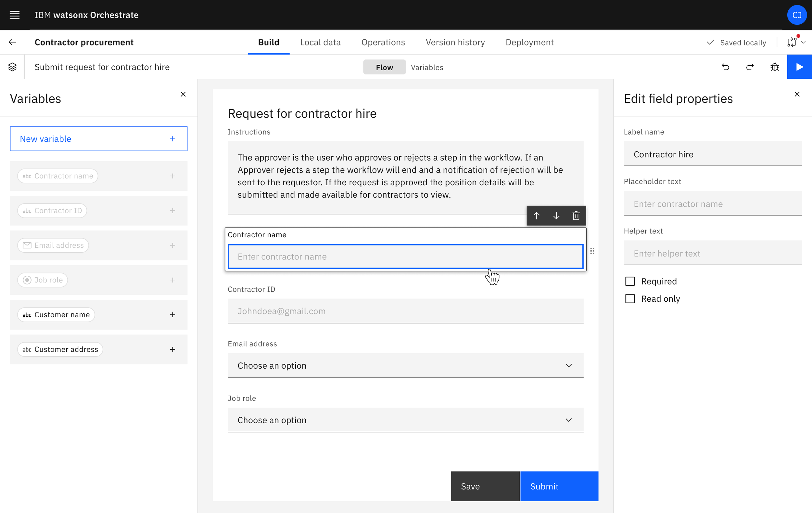Screen dimensions: 812x513
Task: Click the Submit button
Action: pyautogui.click(x=559, y=486)
